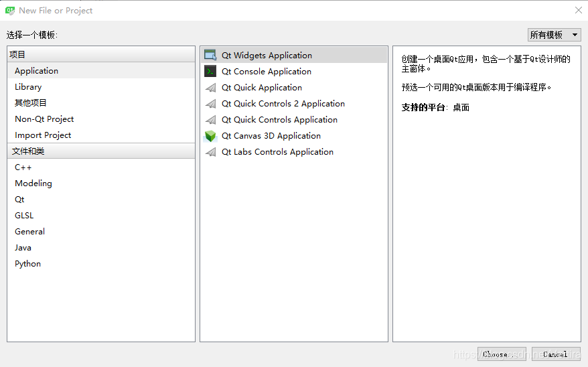Screen dimensions: 588x367
Task: Choose the Qt Widgets Application template text
Action: coord(267,56)
